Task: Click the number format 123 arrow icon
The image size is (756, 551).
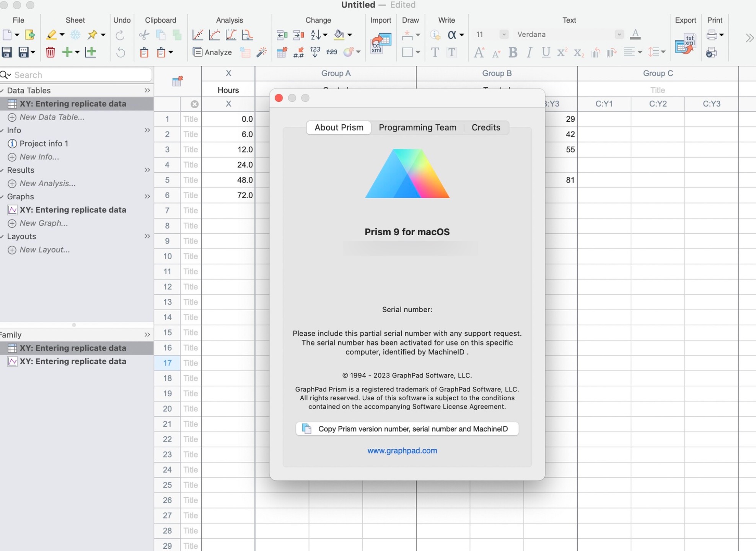Action: tap(315, 52)
